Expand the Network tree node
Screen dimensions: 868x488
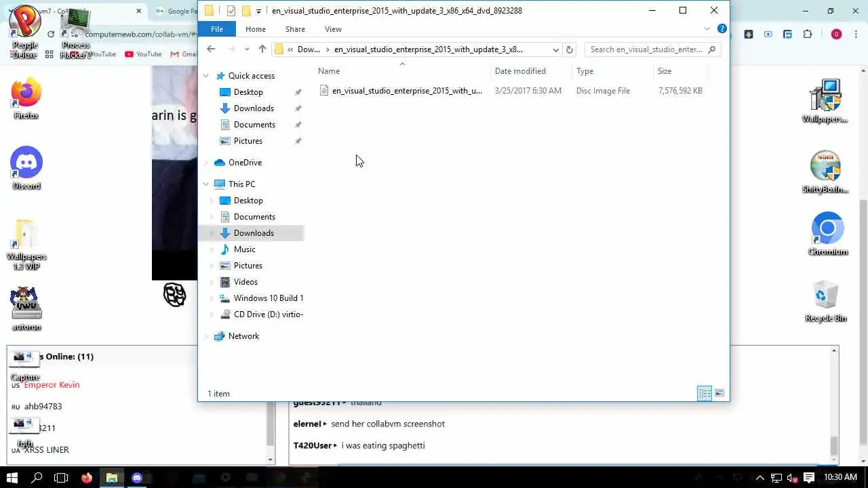pyautogui.click(x=206, y=336)
